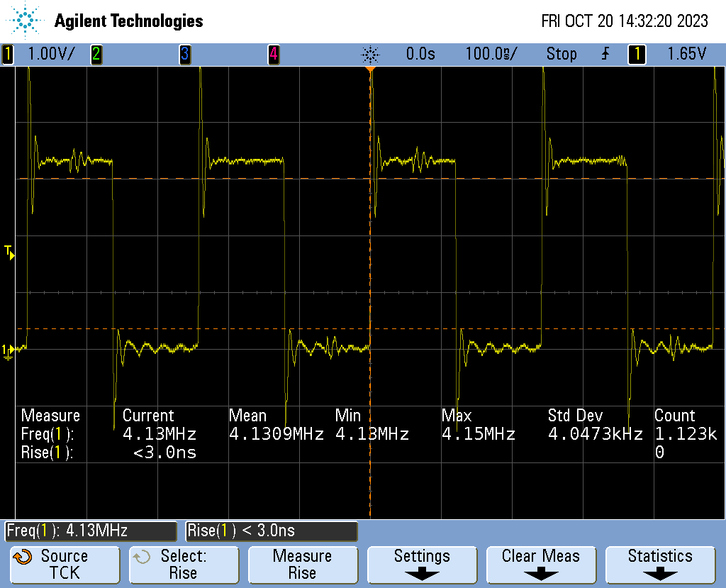Click the orange trigger time reference triangle
This screenshot has height=588, width=726.
(369, 70)
